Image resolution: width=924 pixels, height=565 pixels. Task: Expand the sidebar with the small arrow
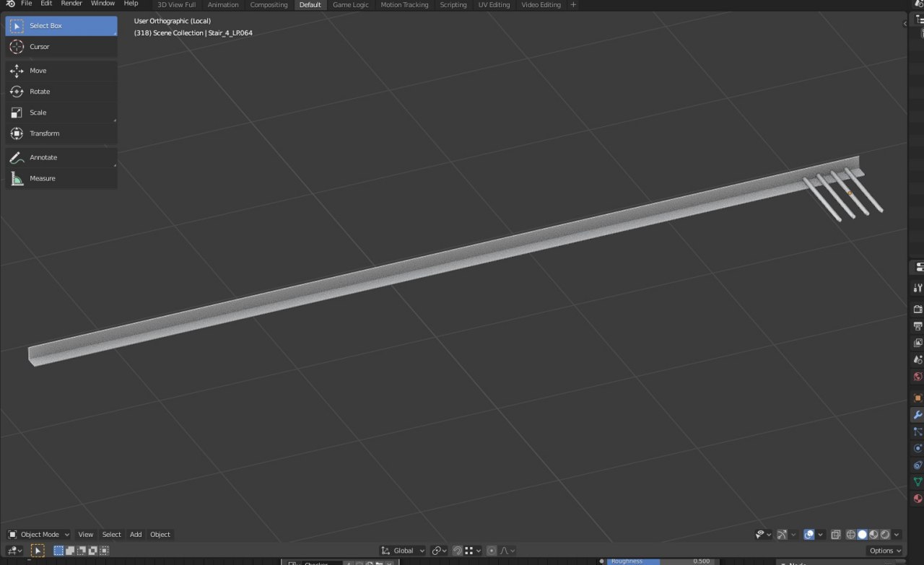(x=905, y=24)
